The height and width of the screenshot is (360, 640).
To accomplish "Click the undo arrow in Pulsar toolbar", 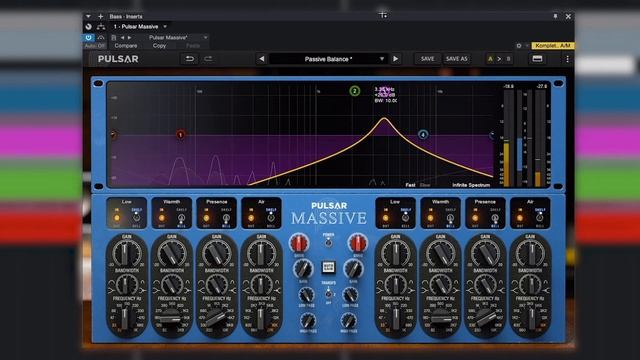I will tap(189, 59).
